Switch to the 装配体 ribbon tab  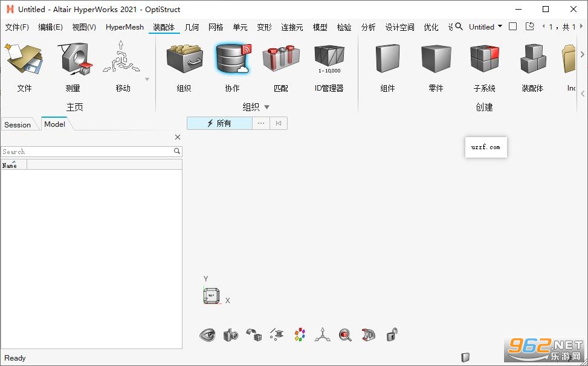[x=164, y=27]
